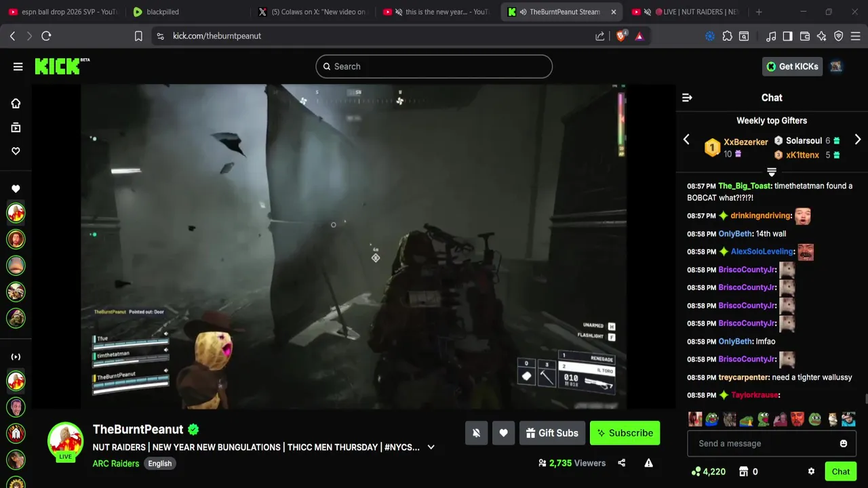
Task: Open Brave Shields icon
Action: (x=620, y=36)
